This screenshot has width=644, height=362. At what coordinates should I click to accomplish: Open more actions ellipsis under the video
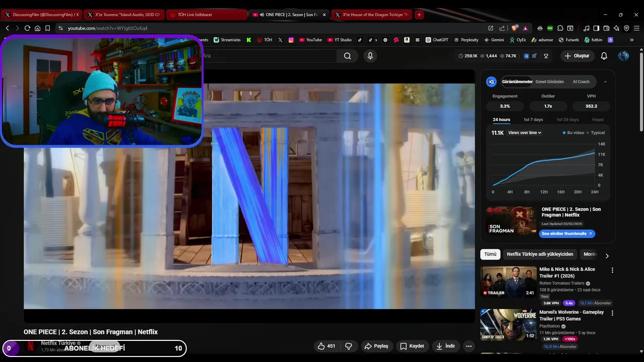[x=468, y=346]
